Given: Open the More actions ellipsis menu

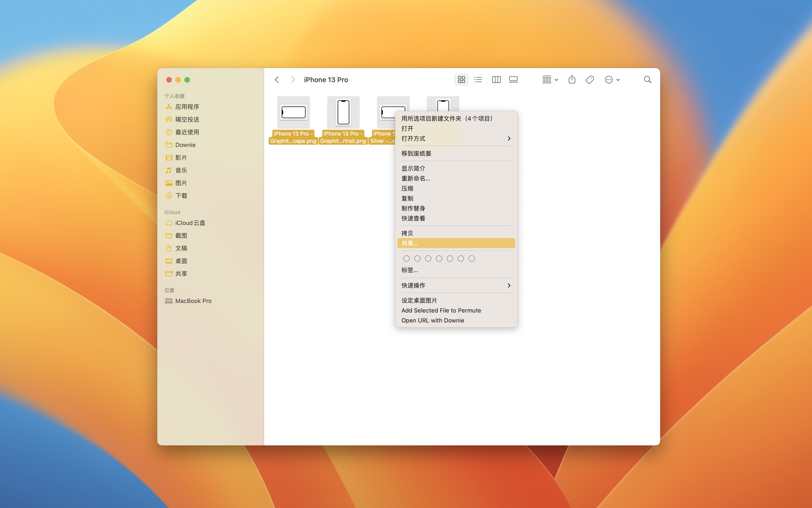Looking at the screenshot, I should click(612, 80).
